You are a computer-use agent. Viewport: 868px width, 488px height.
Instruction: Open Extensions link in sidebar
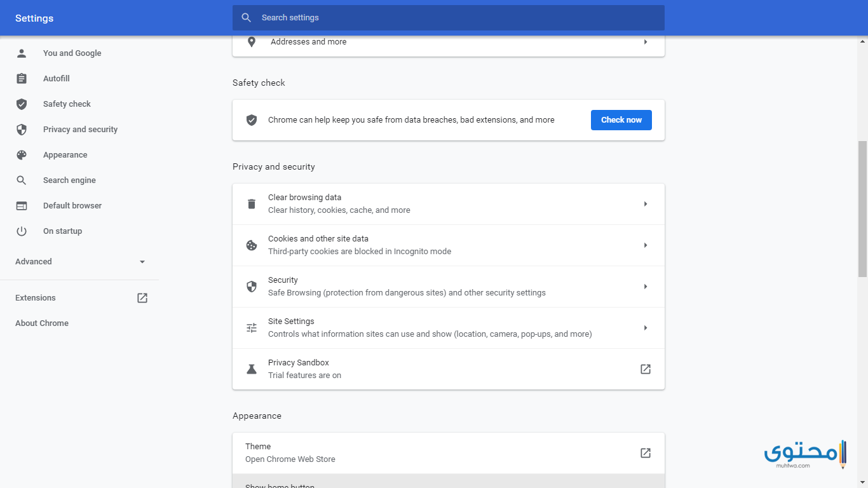(36, 298)
